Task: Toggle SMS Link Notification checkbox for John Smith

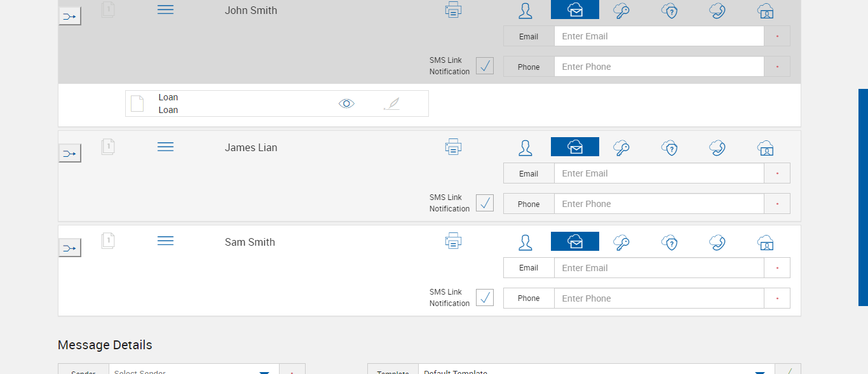Action: click(x=485, y=65)
